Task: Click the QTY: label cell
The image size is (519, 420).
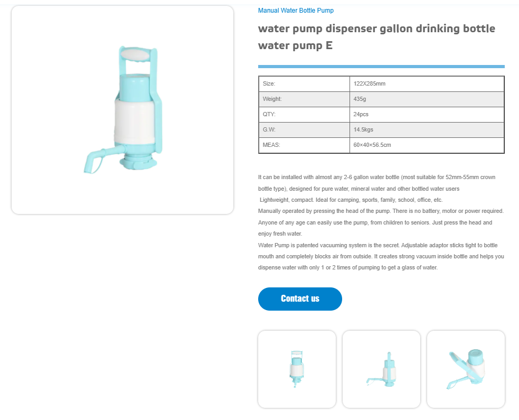Action: tap(304, 114)
